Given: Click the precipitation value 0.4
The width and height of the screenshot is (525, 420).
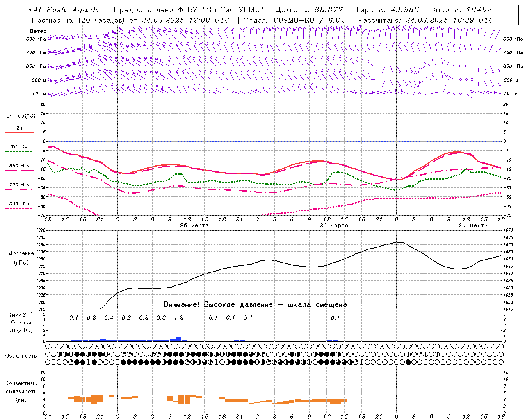Looking at the screenshot, I should pos(109,317).
